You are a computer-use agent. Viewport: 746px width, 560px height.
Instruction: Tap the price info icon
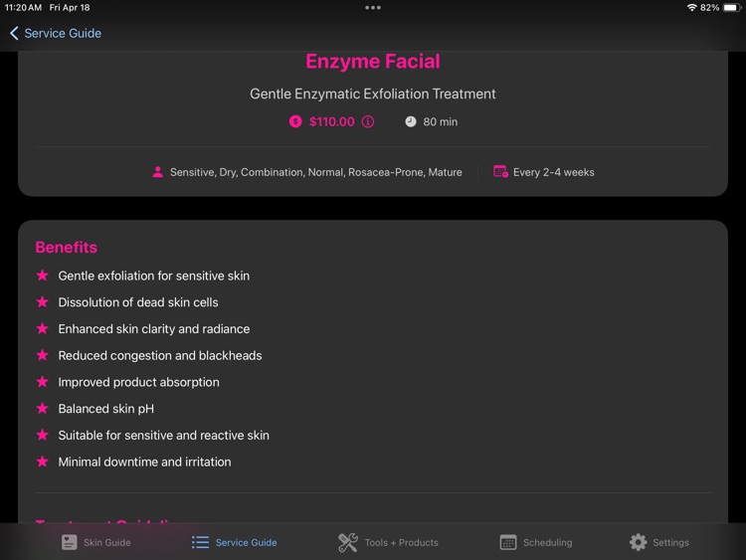[368, 121]
